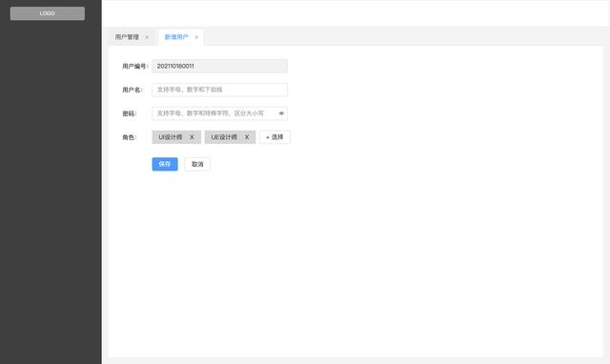Image resolution: width=610 pixels, height=364 pixels.
Task: Close the 用户管理 tab
Action: 147,37
